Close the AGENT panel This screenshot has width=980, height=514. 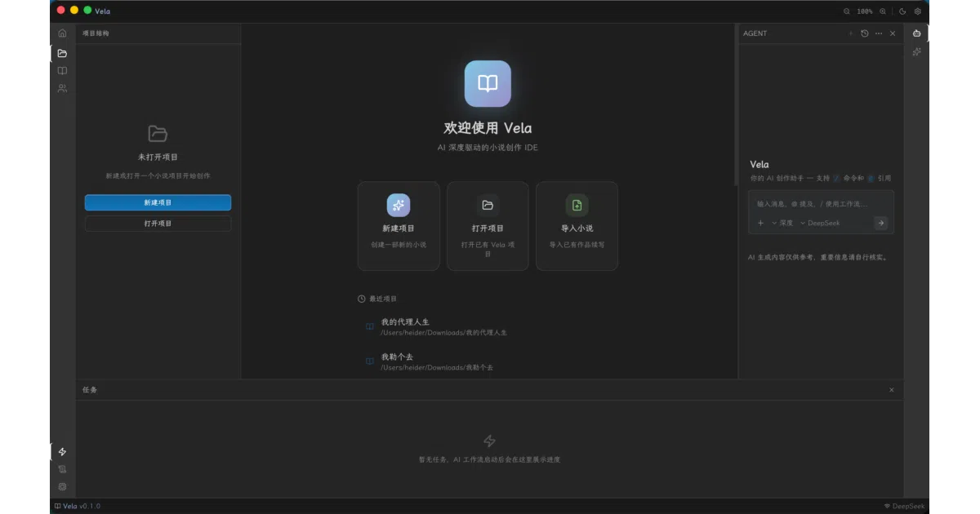point(892,33)
